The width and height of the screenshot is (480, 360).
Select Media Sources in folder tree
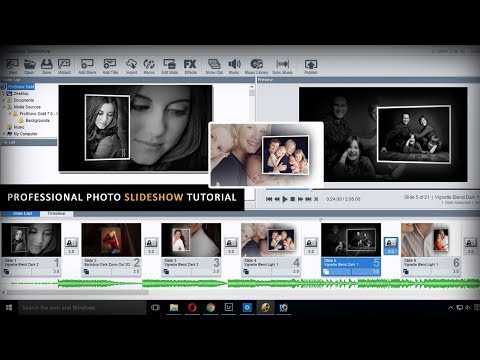[27, 107]
